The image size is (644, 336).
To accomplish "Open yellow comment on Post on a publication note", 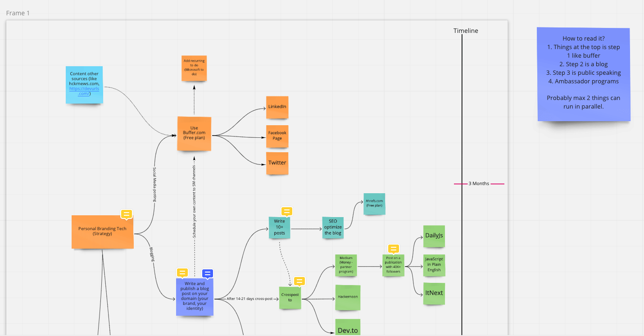I will tap(393, 249).
